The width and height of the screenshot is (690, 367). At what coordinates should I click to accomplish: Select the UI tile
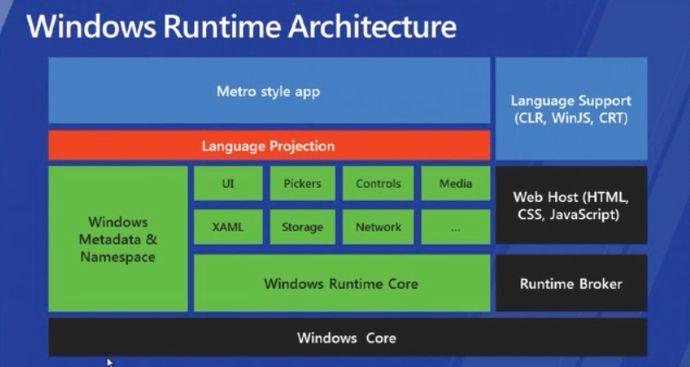click(228, 184)
